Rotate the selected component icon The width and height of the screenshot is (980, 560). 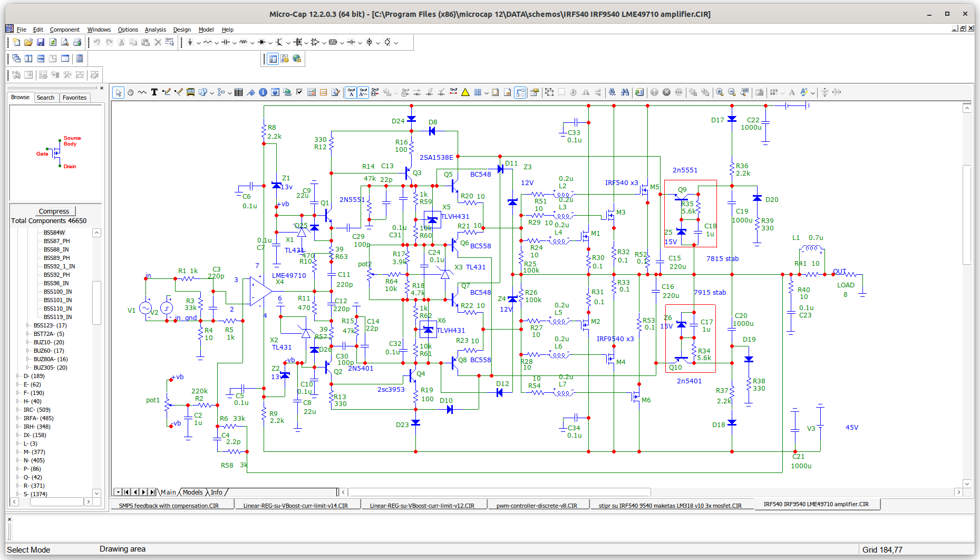[574, 92]
